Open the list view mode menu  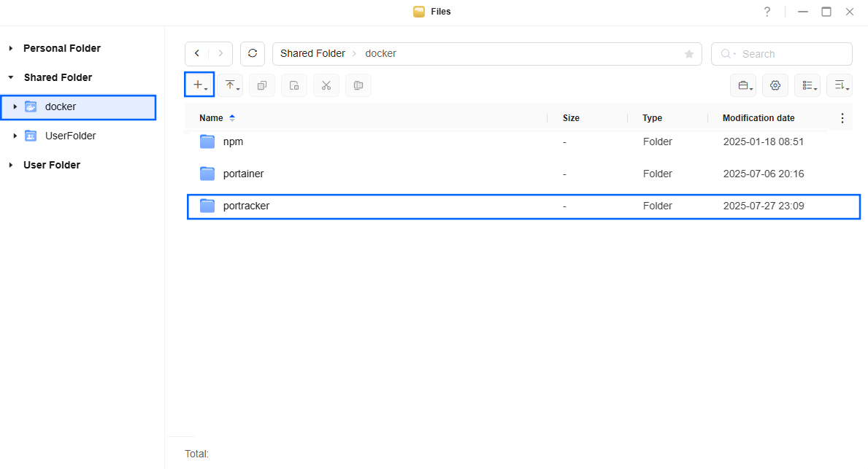point(807,85)
